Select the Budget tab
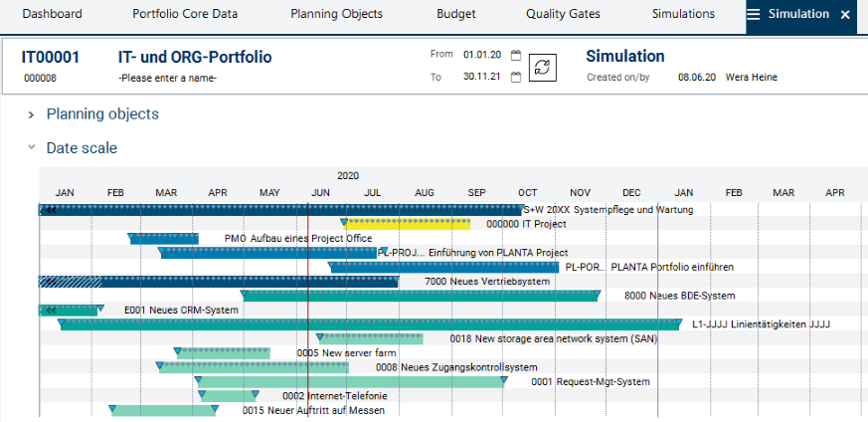This screenshot has height=422, width=868. (x=455, y=15)
